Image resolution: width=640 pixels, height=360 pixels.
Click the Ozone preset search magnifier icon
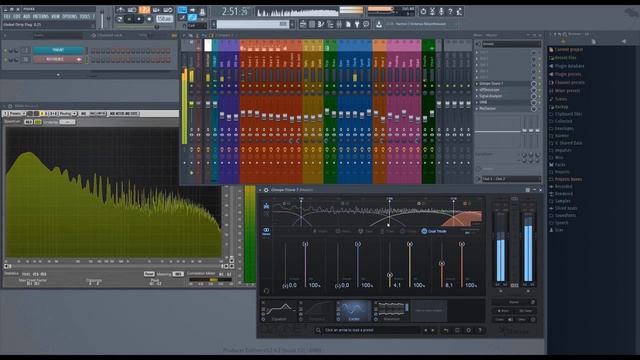coord(318,330)
